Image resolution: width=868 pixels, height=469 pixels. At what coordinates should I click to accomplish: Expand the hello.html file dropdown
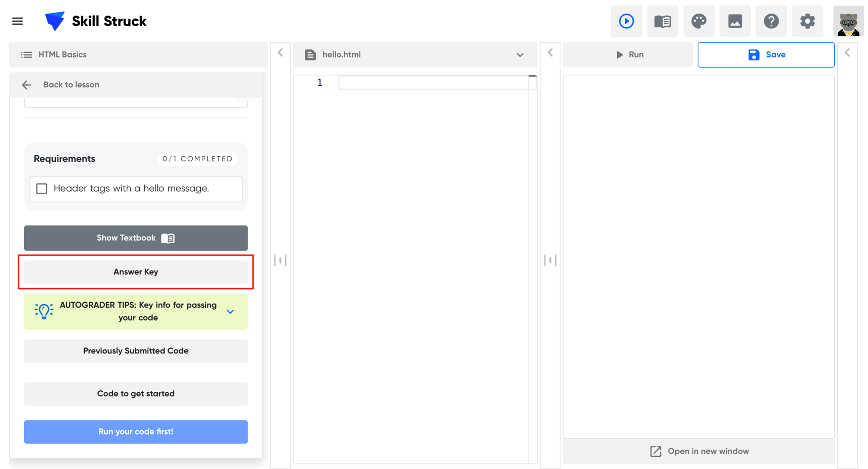[520, 55]
